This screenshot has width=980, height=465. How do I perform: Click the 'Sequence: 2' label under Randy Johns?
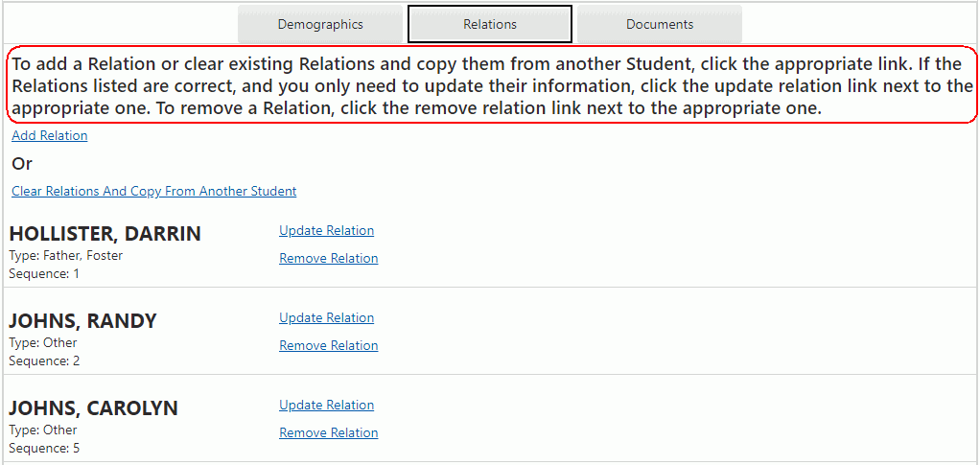click(x=44, y=361)
